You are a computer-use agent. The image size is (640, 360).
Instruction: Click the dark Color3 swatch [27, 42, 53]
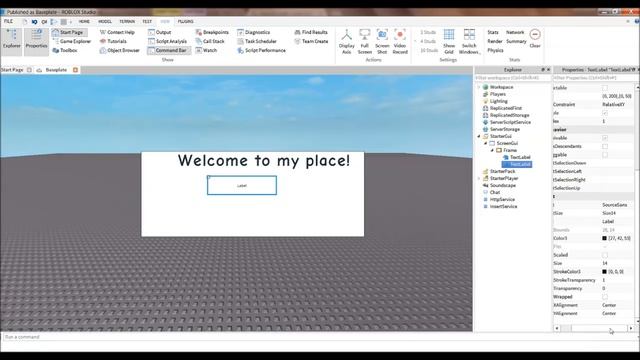[x=604, y=238]
